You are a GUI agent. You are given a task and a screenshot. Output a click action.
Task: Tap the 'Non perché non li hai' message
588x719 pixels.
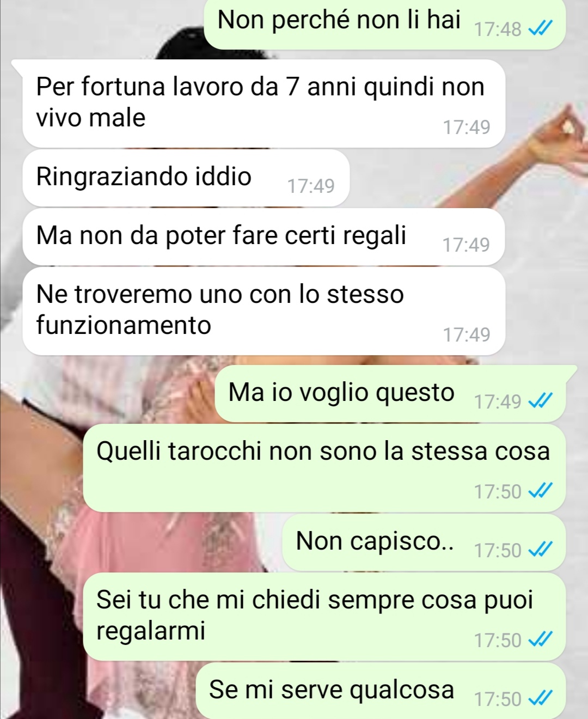(384, 24)
